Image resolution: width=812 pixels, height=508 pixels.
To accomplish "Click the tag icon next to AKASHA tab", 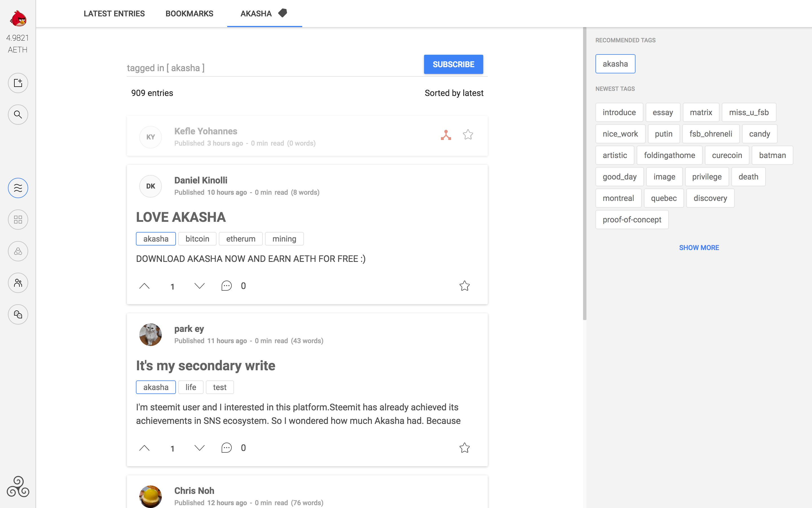I will 283,13.
